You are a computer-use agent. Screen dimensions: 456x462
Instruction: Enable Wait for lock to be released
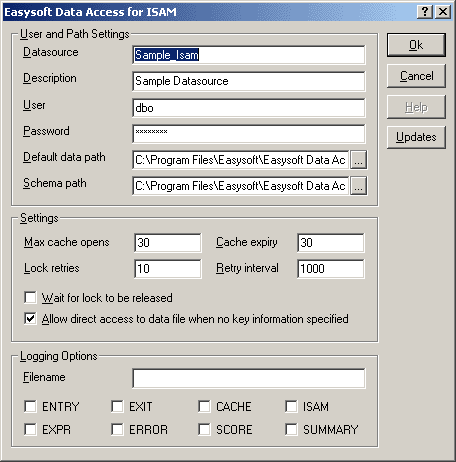coord(30,297)
